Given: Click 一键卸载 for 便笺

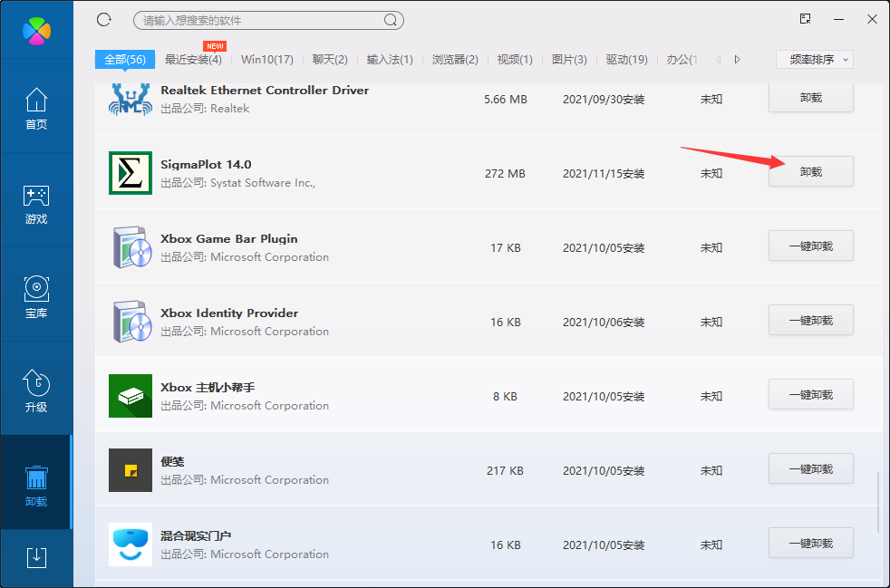Looking at the screenshot, I should click(x=810, y=468).
